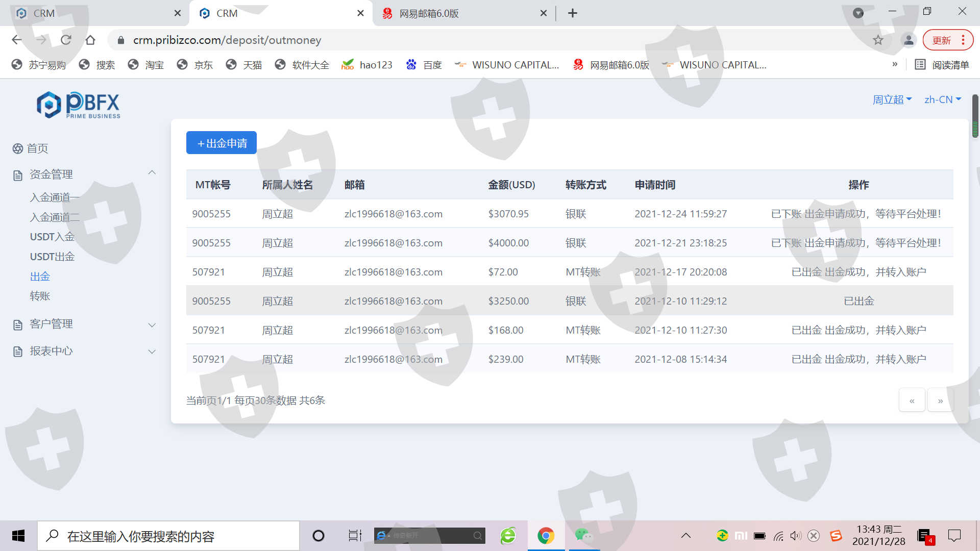Click the 转账 sidebar link
Screen dimensions: 980x551
point(40,296)
